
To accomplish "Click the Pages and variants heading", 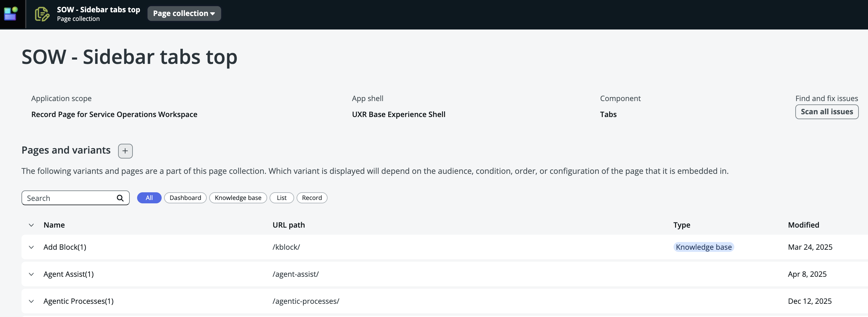I will click(66, 150).
